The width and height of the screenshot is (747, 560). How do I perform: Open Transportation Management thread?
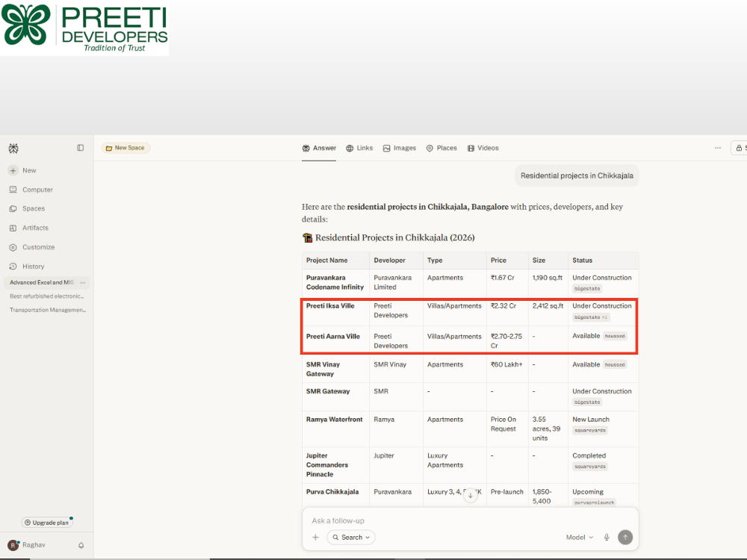[x=48, y=310]
